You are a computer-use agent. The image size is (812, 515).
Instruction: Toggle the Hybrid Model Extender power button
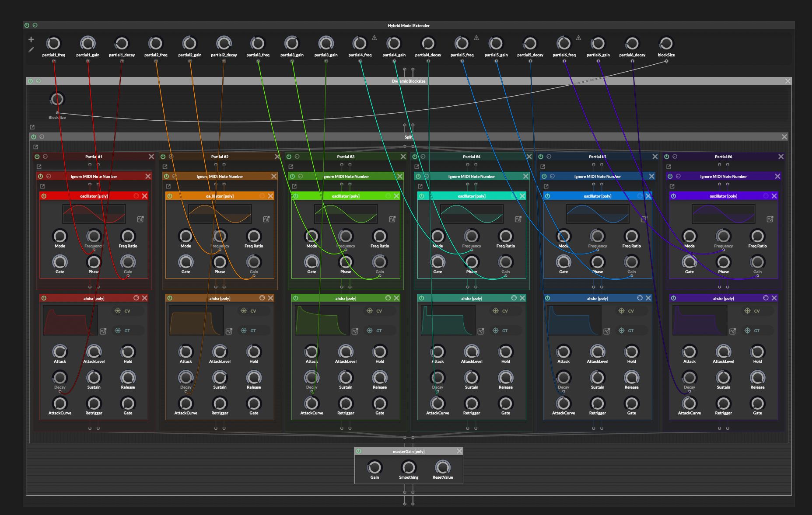tap(27, 25)
